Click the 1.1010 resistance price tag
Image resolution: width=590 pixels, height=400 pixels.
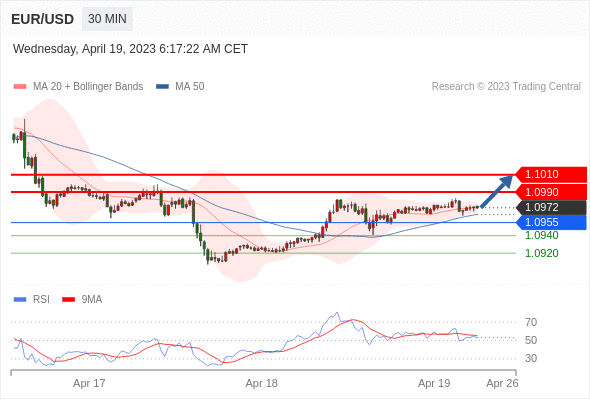(x=551, y=175)
